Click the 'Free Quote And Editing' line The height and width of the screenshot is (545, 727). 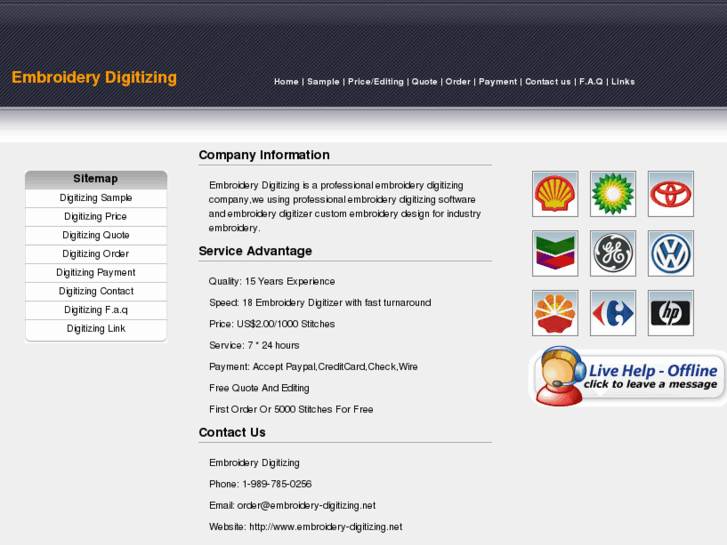tap(259, 388)
